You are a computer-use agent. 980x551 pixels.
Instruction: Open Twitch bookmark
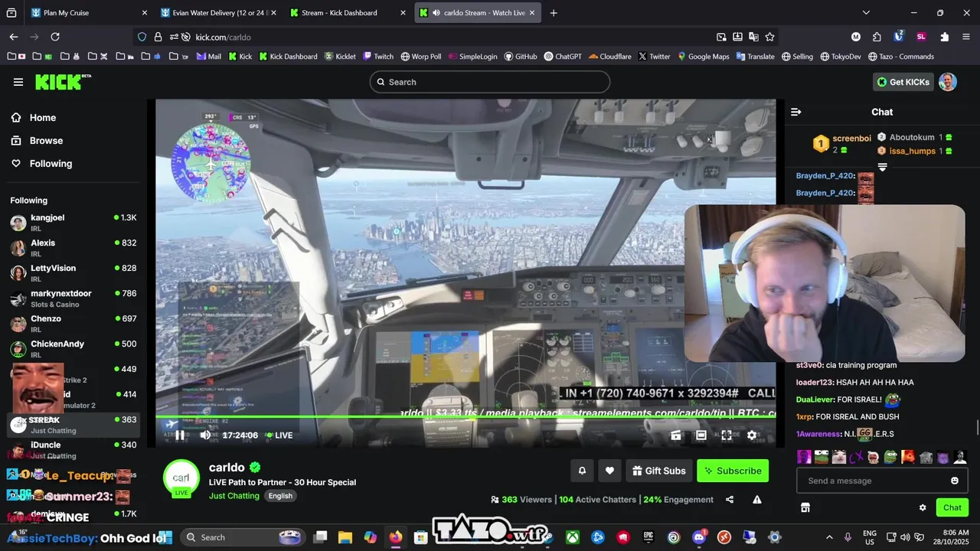378,57
